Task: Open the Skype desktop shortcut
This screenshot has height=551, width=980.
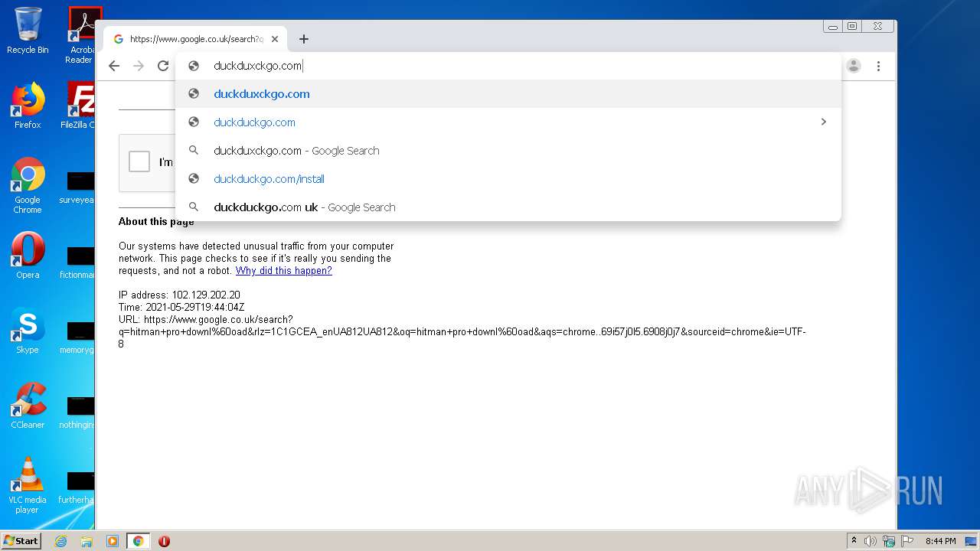Action: tap(28, 331)
